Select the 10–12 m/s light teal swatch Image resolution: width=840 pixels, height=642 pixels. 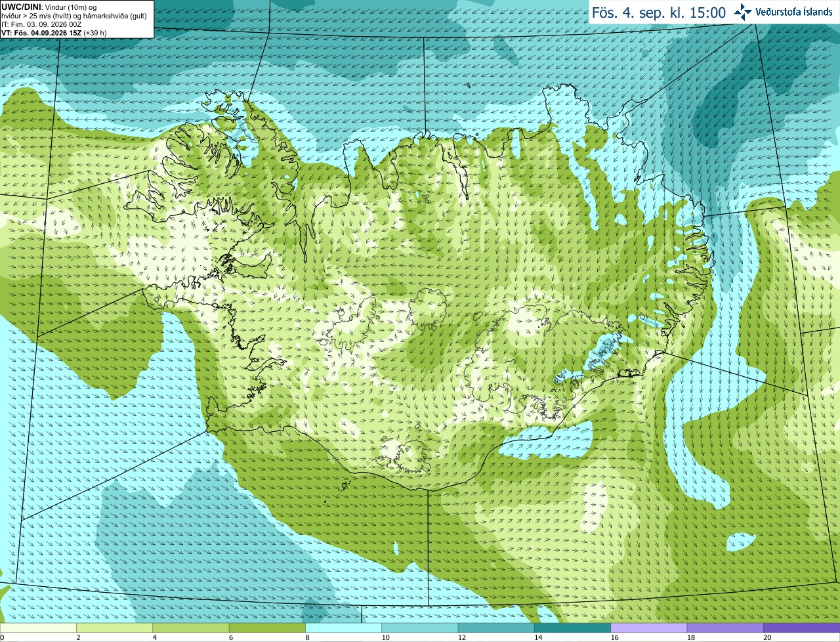pyautogui.click(x=420, y=628)
